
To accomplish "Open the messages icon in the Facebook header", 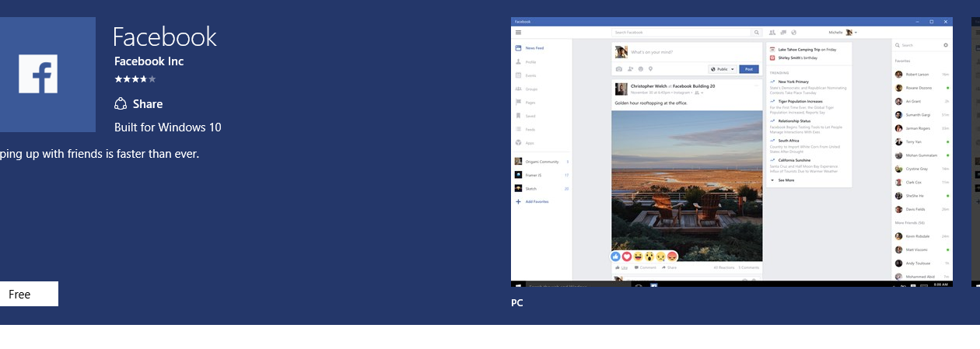I will (x=782, y=33).
